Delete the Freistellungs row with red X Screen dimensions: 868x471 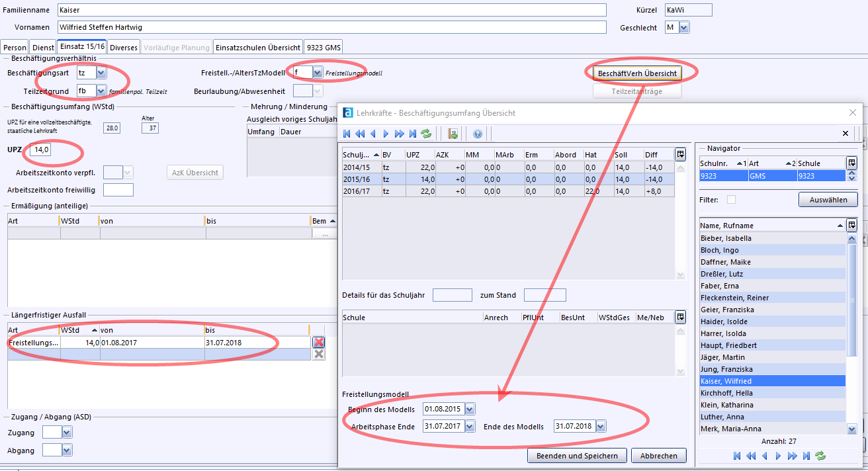point(319,342)
